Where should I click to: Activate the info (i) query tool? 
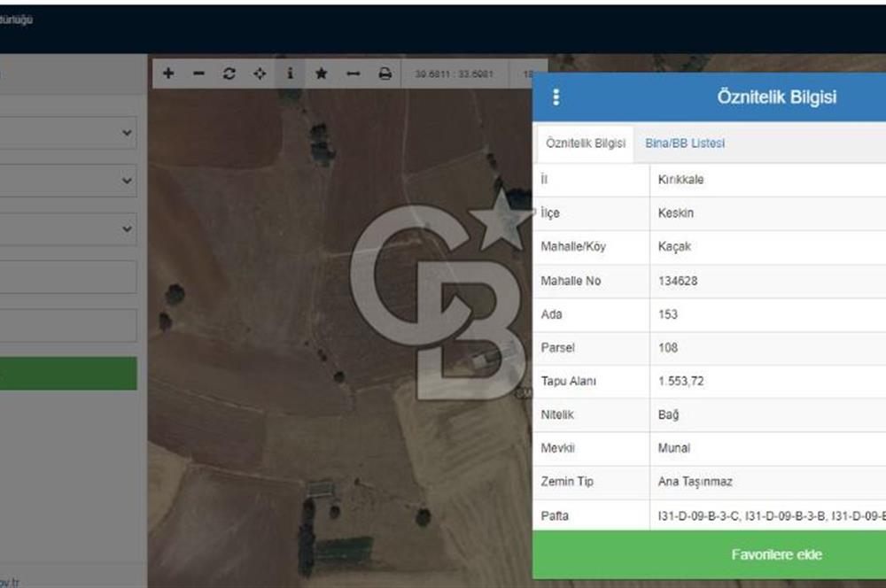[x=290, y=74]
